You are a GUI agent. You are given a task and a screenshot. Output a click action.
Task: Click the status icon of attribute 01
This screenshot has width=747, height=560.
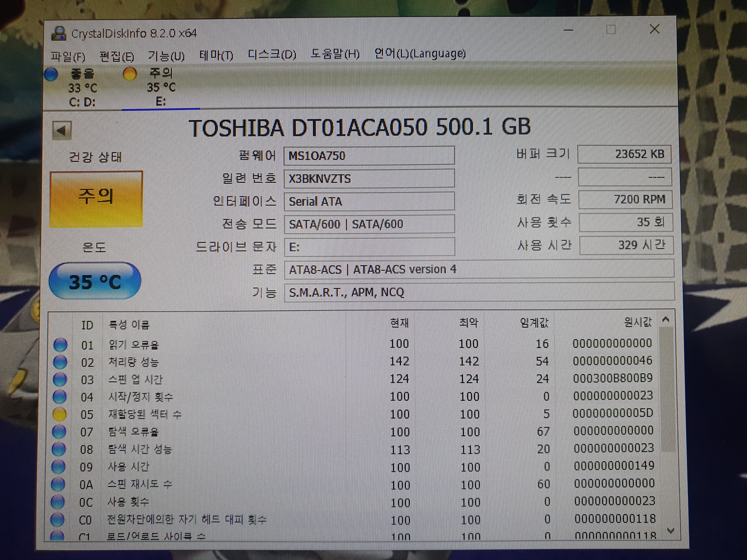point(60,345)
